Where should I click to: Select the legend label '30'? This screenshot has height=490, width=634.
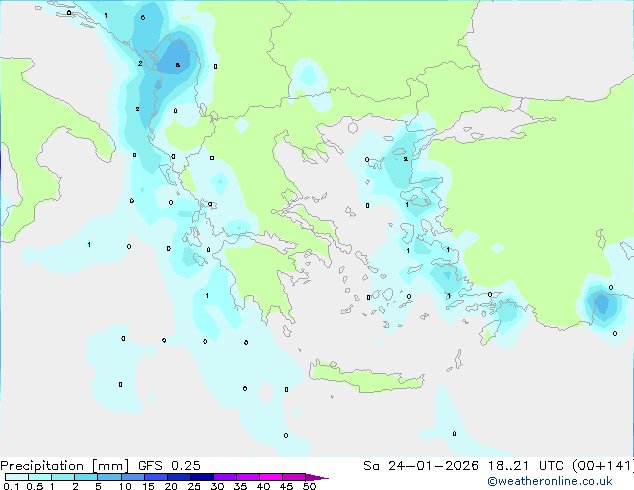[x=217, y=486]
